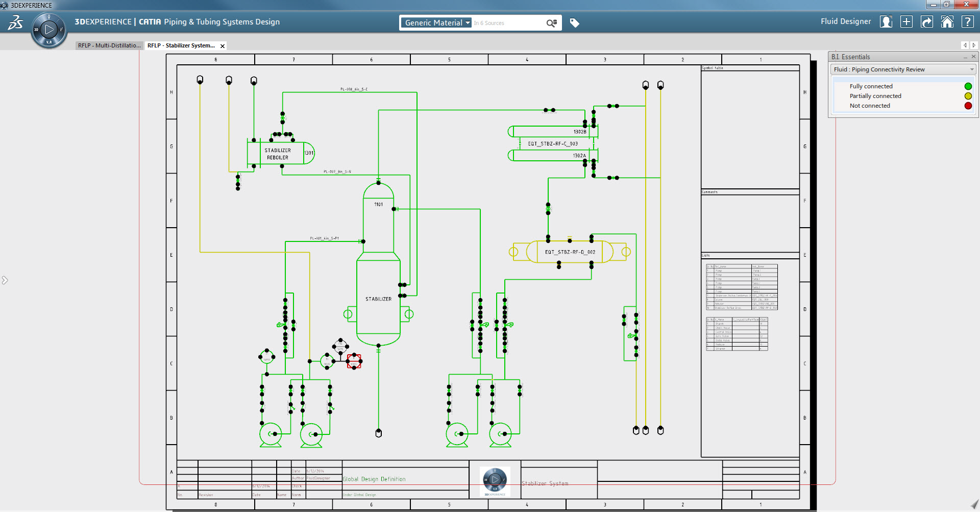This screenshot has height=512, width=980.
Task: Select the red highlighted unconnected instrument
Action: click(x=354, y=361)
